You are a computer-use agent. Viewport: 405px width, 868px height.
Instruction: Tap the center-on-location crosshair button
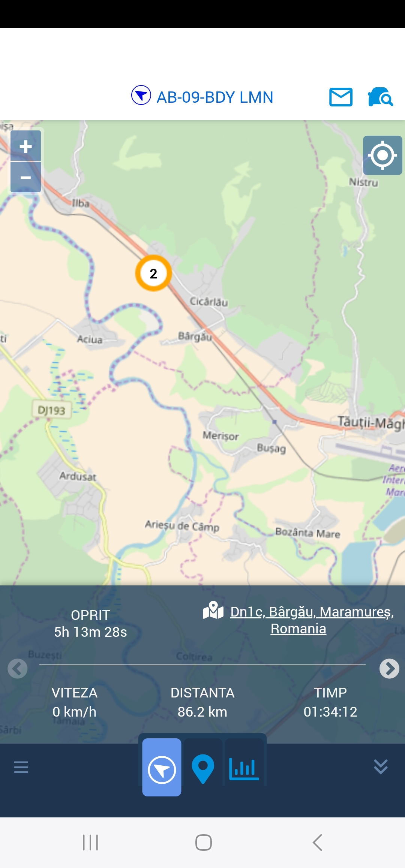click(x=382, y=155)
